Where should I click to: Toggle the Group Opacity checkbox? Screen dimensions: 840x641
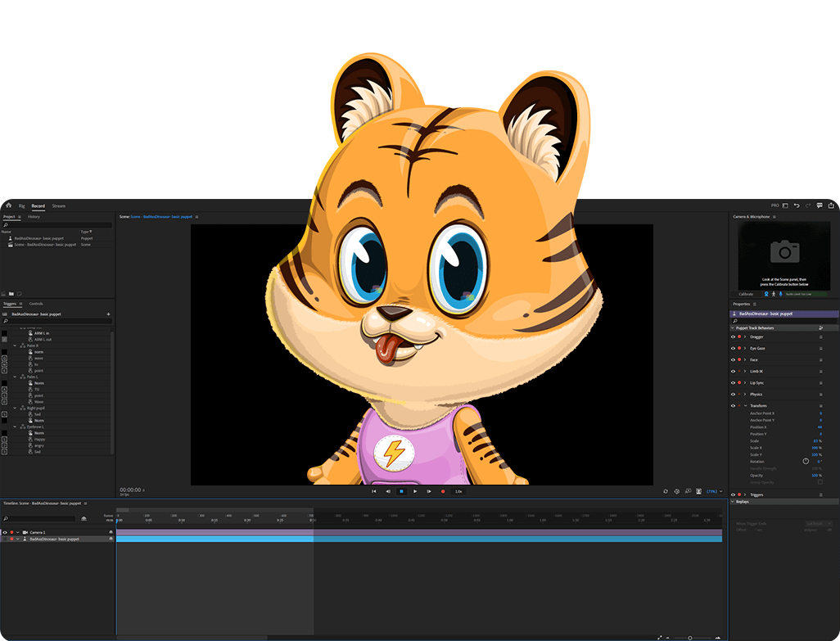(x=820, y=481)
